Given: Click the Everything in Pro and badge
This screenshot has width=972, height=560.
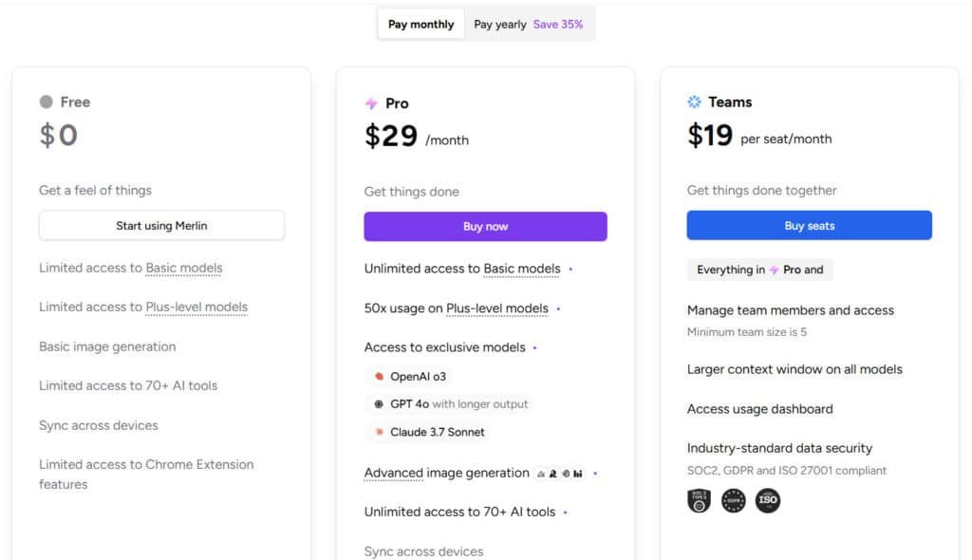Looking at the screenshot, I should point(759,270).
